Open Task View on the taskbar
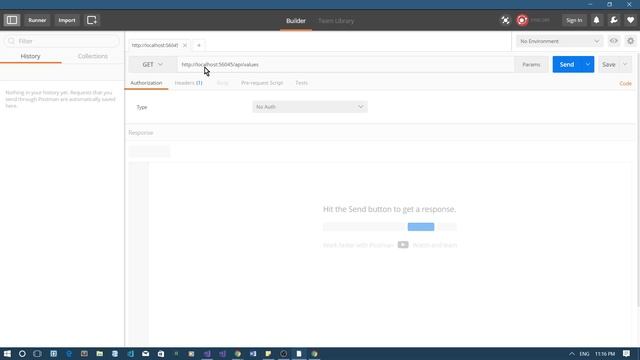The width and height of the screenshot is (640, 360). [x=38, y=353]
